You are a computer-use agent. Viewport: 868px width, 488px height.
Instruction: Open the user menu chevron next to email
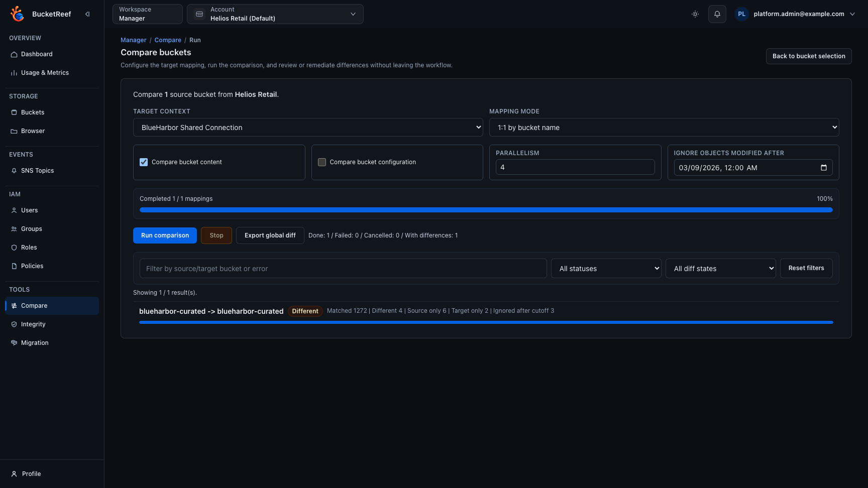coord(852,14)
